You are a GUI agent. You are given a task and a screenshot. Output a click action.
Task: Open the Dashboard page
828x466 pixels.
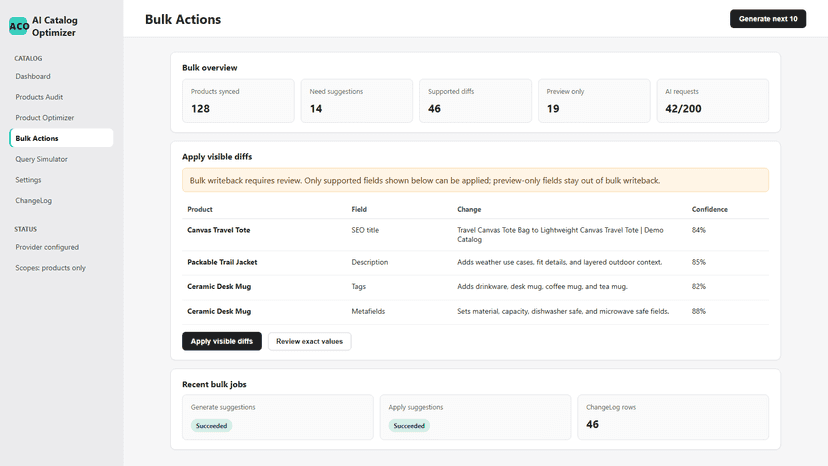pos(33,76)
